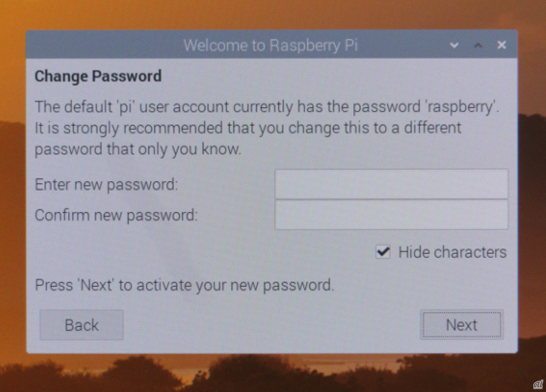Click the 'password that only you know' line
This screenshot has height=392, width=546.
click(138, 150)
